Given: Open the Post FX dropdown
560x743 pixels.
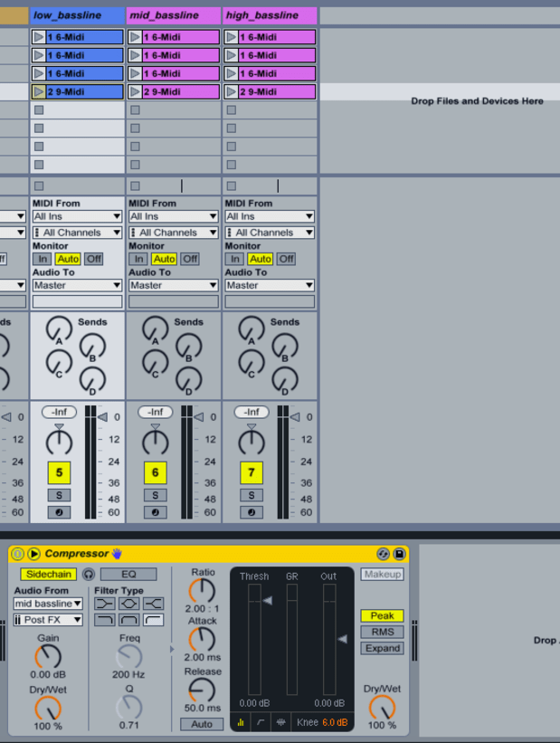Looking at the screenshot, I should [x=48, y=620].
